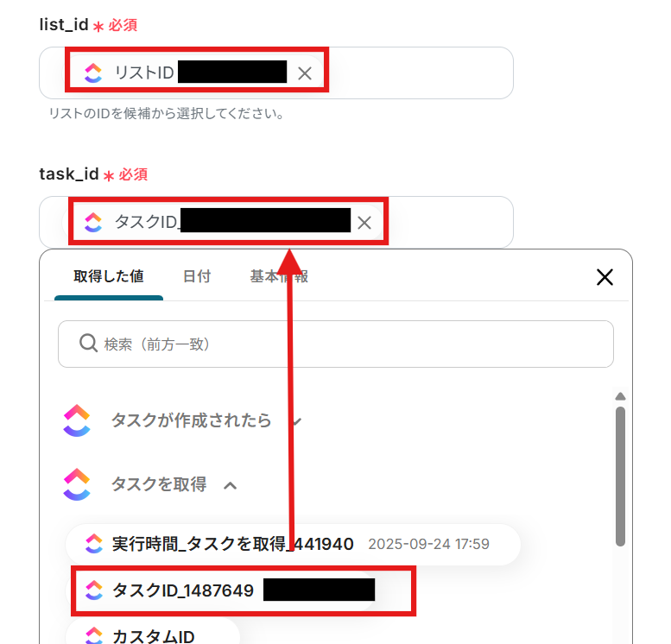Screen dimensions: 671x644
Task: Click the ClickUp logo beside タスクを取得
Action: pos(77,484)
